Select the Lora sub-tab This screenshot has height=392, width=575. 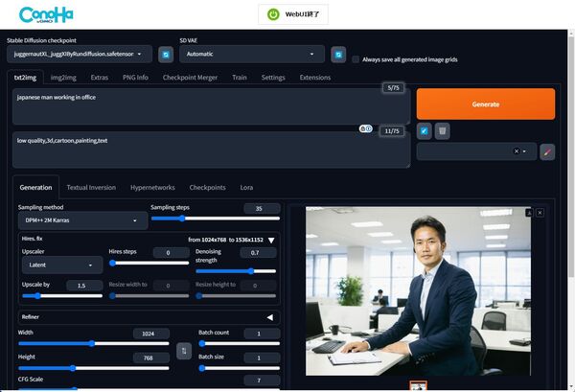click(x=246, y=188)
